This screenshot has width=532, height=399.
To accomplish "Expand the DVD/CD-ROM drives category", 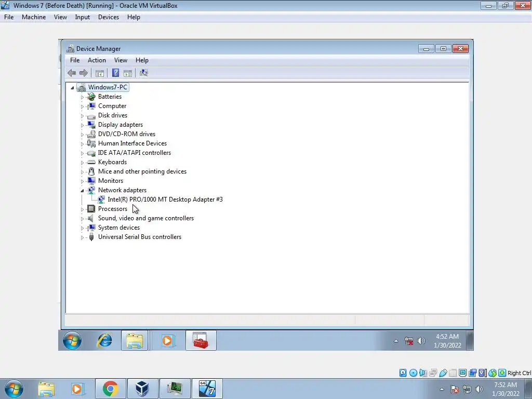I will pos(82,135).
